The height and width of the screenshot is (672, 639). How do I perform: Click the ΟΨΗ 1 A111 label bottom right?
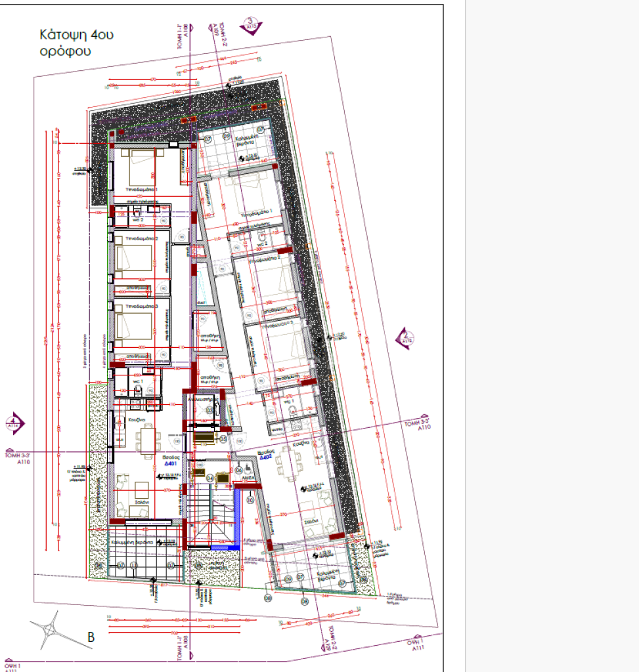pos(414,644)
